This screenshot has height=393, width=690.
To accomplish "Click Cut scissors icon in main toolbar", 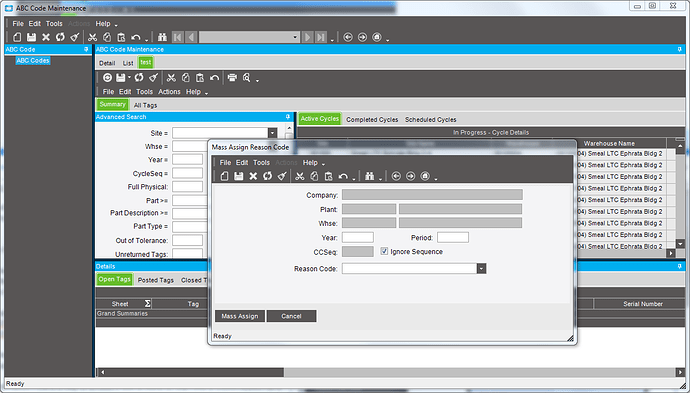I will pos(92,37).
